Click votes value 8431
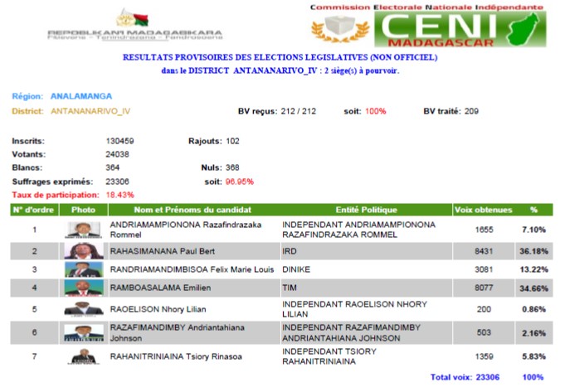The width and height of the screenshot is (565, 392). point(484,251)
